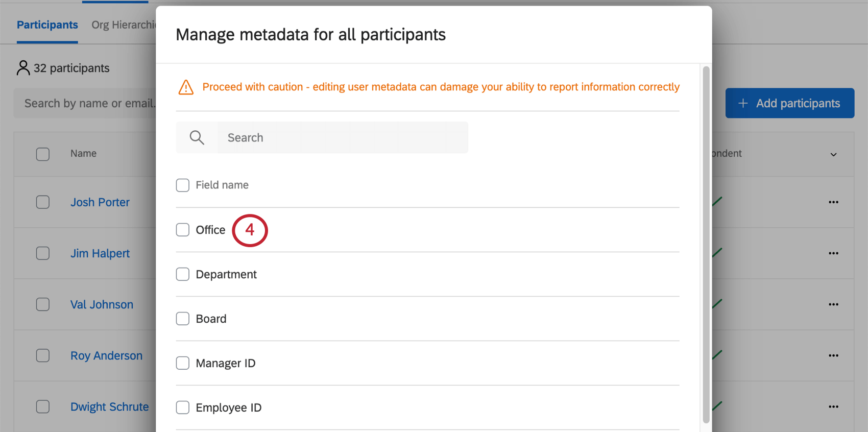Click the search magnifier icon in modal
The width and height of the screenshot is (868, 432).
pyautogui.click(x=197, y=137)
